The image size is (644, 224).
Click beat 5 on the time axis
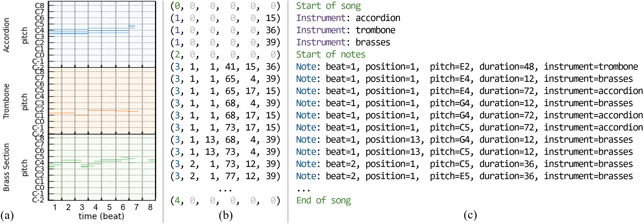pos(109,207)
